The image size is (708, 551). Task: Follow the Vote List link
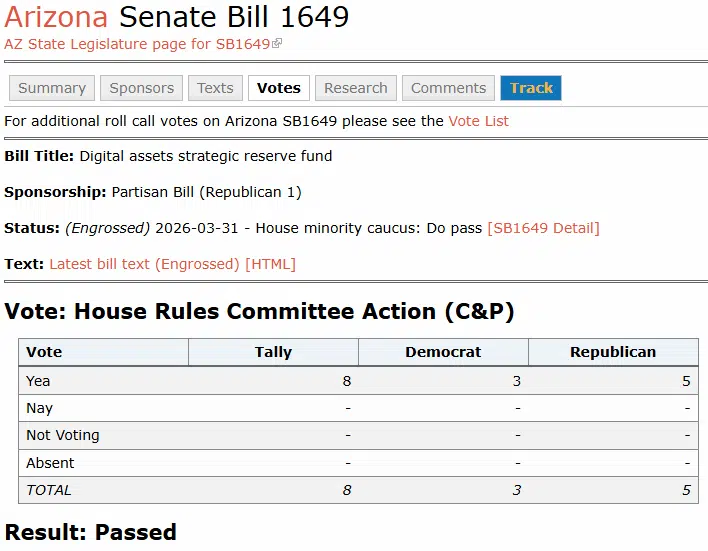pos(478,121)
